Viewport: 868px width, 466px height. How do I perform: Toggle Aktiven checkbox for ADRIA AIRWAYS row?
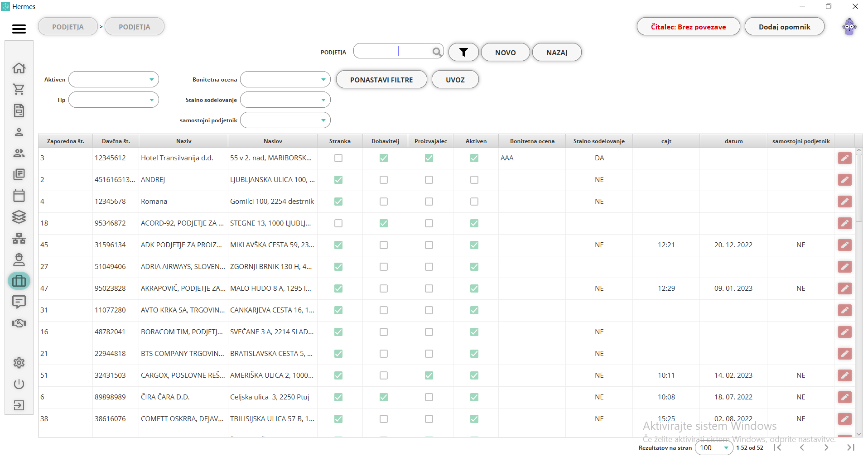point(474,267)
